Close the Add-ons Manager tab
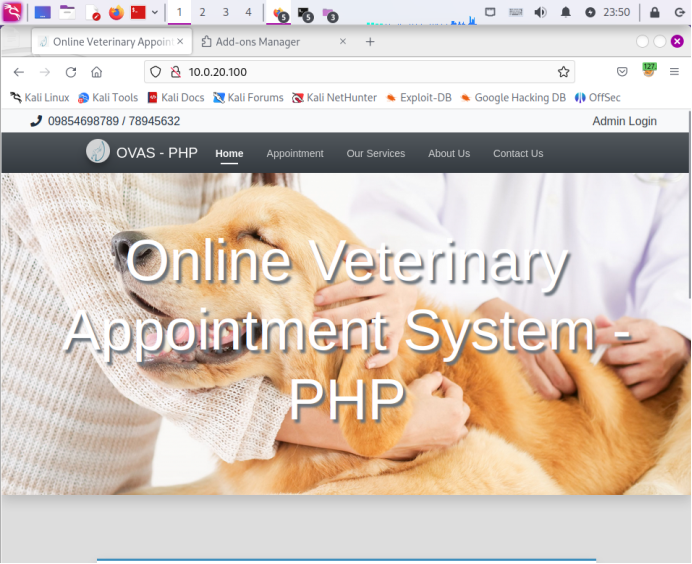 343,42
